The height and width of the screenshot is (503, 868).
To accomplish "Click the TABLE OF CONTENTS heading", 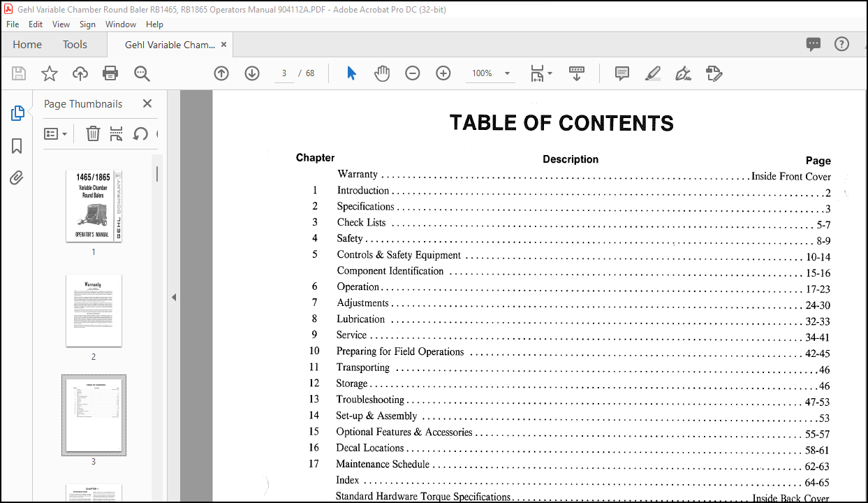I will 561,123.
